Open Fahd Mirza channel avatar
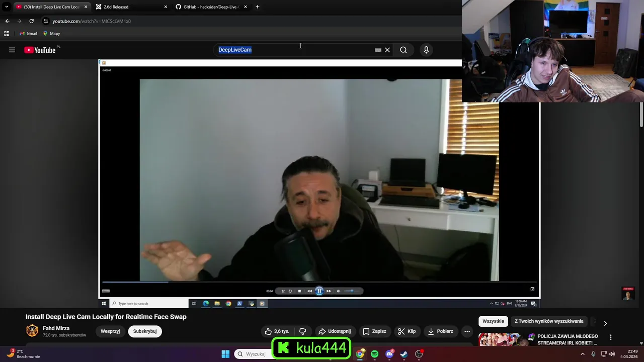 point(32,331)
